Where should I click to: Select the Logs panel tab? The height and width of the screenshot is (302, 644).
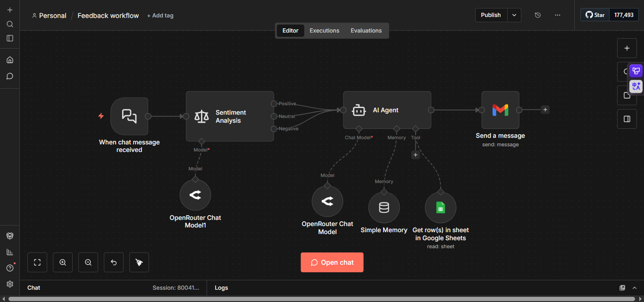pyautogui.click(x=221, y=288)
